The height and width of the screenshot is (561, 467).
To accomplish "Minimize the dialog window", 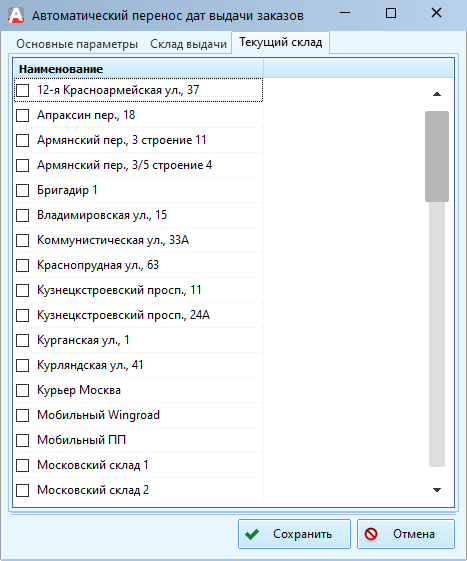I will coord(345,13).
